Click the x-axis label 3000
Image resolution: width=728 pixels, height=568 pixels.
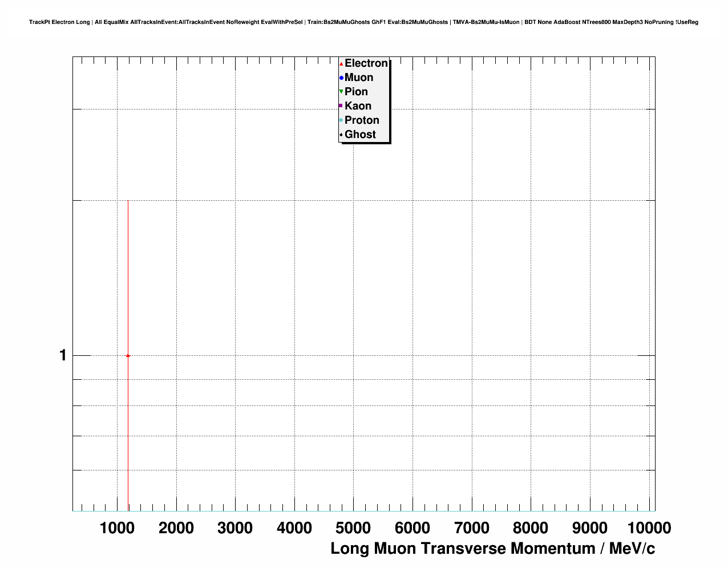pos(235,528)
